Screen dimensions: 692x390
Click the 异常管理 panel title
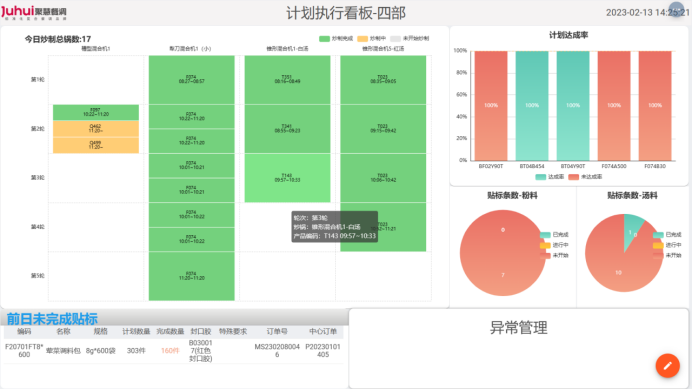point(519,328)
